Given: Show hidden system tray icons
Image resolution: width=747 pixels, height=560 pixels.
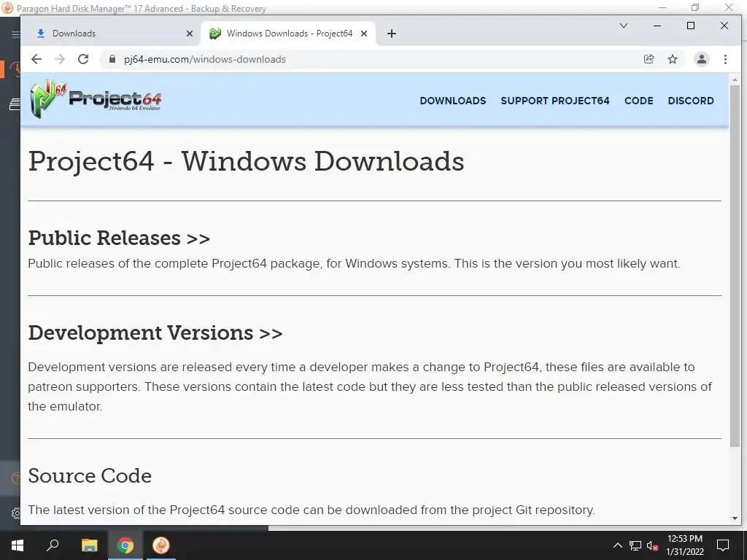Looking at the screenshot, I should tap(617, 545).
